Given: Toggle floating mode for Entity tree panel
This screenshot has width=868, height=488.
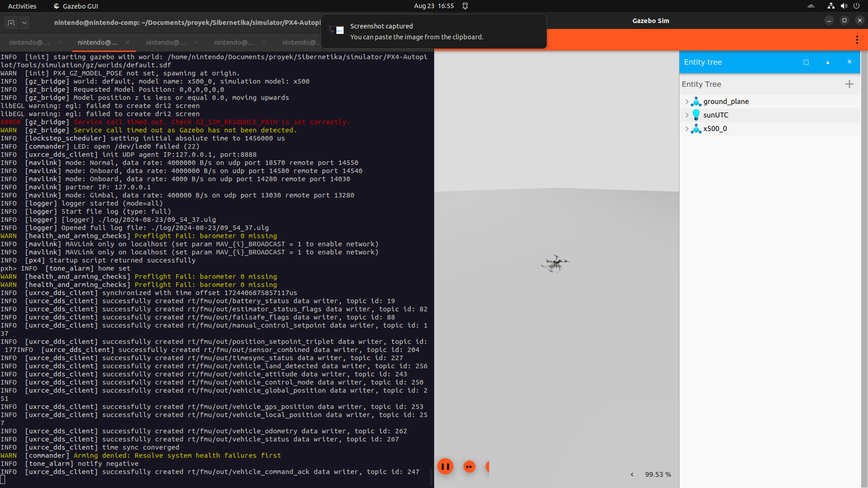Looking at the screenshot, I should 806,62.
